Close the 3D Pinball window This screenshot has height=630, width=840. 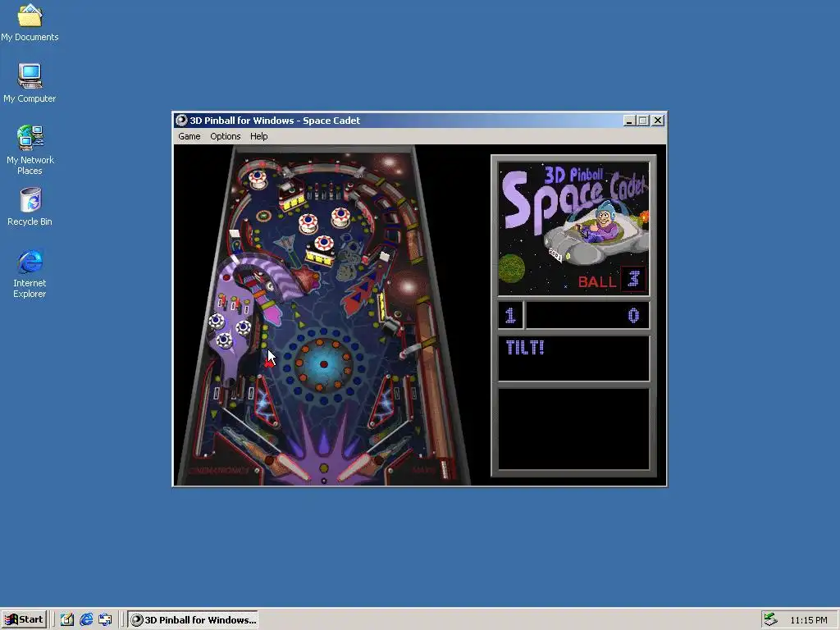pyautogui.click(x=658, y=121)
